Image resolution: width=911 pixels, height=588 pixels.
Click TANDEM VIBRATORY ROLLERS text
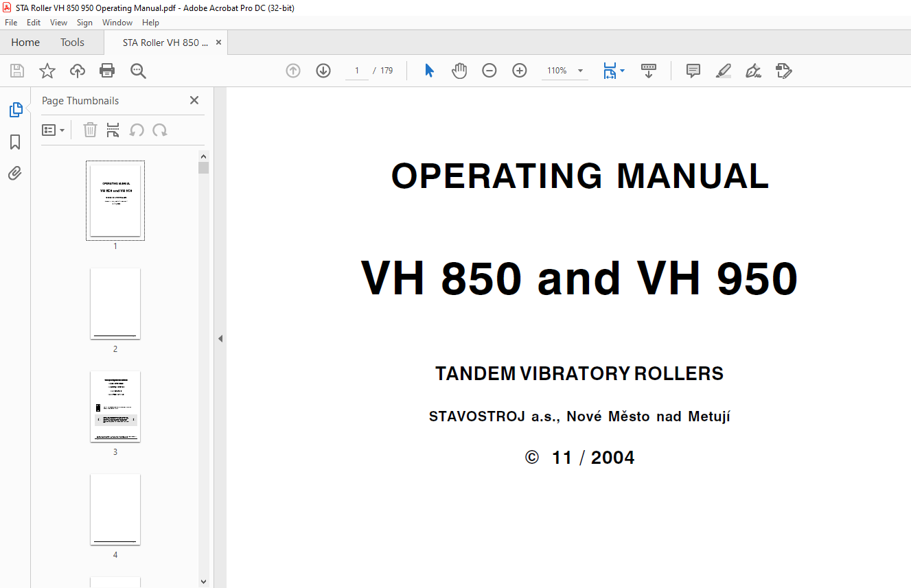tap(579, 374)
